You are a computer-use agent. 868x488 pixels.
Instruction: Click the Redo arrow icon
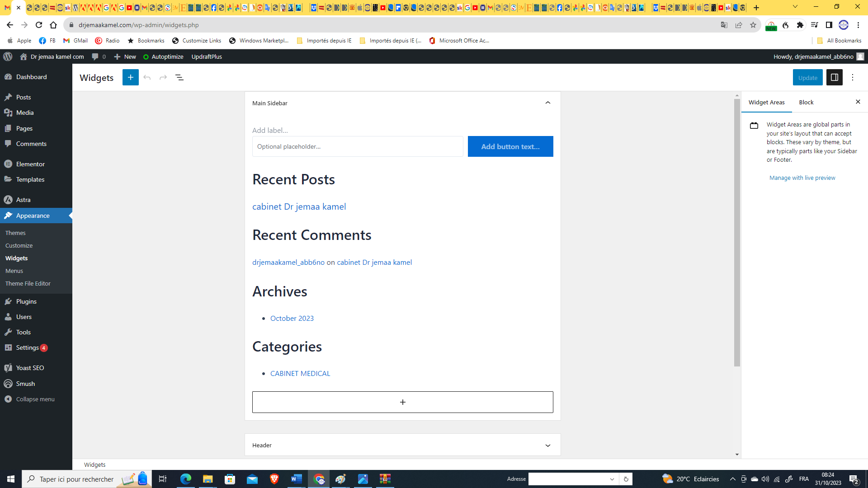(x=163, y=78)
